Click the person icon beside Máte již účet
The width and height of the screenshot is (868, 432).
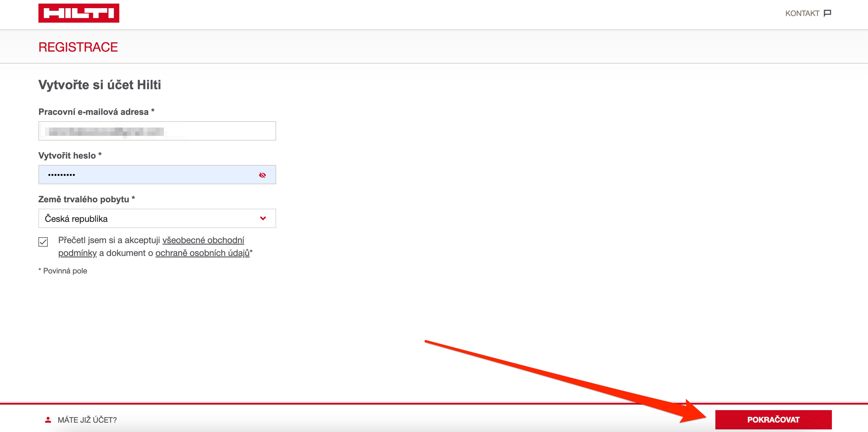click(48, 419)
